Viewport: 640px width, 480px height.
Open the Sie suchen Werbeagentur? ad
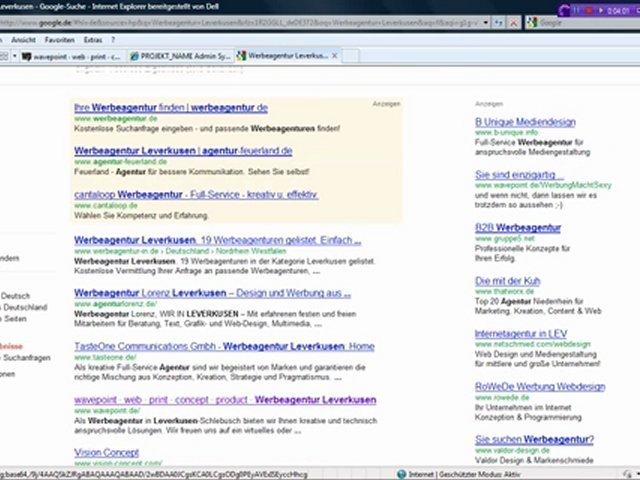tap(534, 440)
